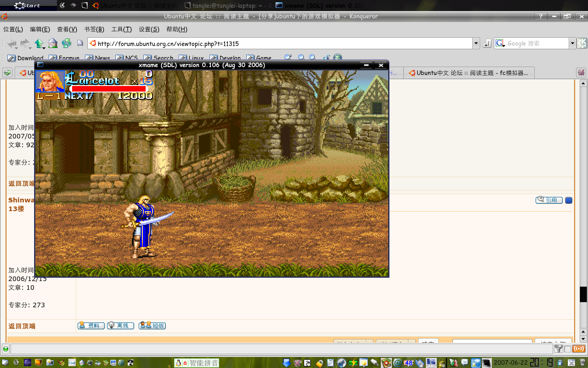Open the Home page icon in Konqueror
The image size is (588, 368).
(x=53, y=44)
